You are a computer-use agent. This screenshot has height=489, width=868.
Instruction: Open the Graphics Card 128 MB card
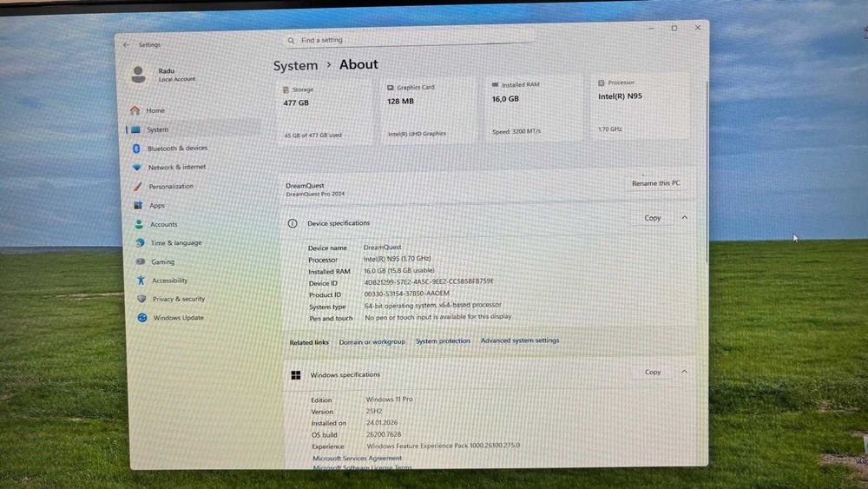pos(429,110)
